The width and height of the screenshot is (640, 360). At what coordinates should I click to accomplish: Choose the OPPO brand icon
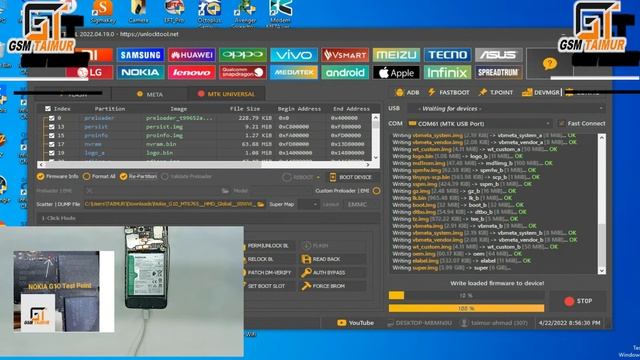pyautogui.click(x=243, y=55)
